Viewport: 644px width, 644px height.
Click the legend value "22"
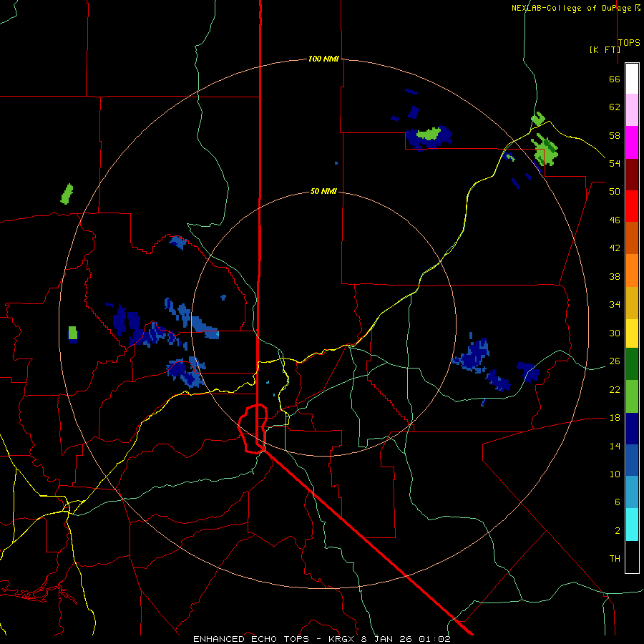615,389
